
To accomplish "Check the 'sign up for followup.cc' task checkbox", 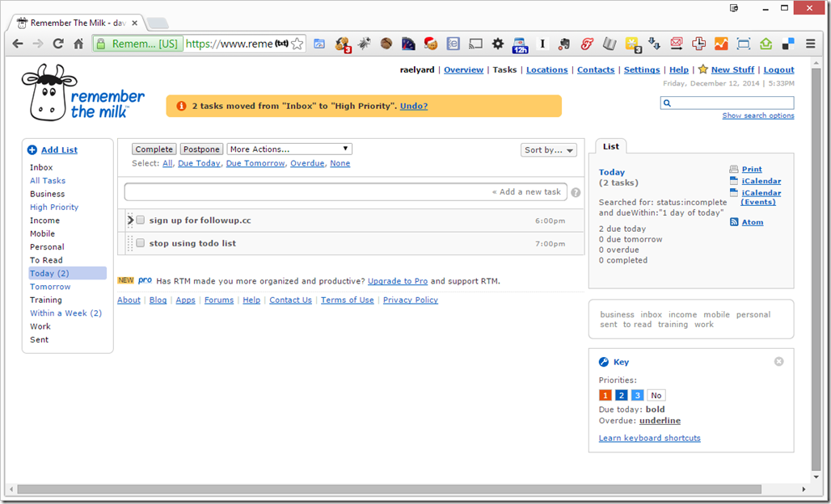I will 141,220.
